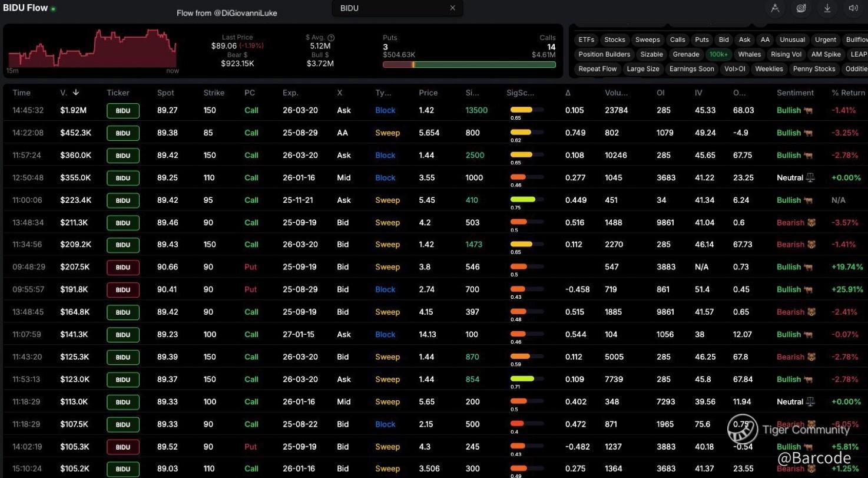The image size is (868, 478).
Task: Click the BIDU ticker badge in the 14:45:32 row
Action: (123, 111)
